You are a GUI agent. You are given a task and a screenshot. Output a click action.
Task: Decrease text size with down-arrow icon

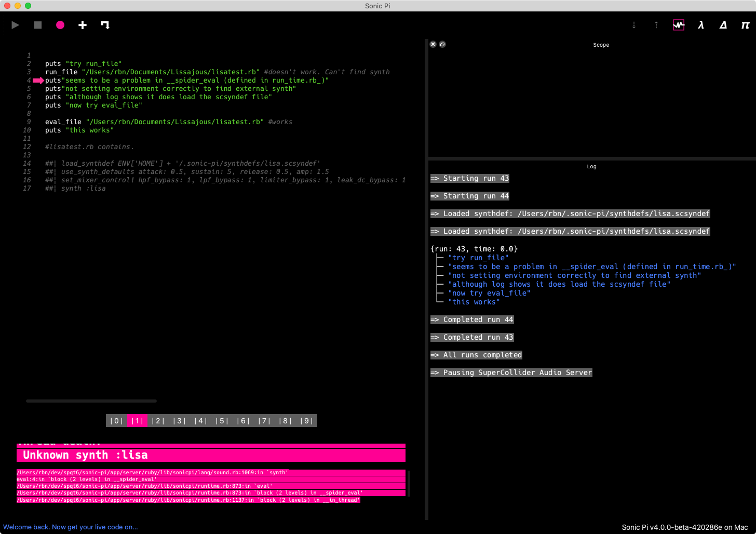634,25
